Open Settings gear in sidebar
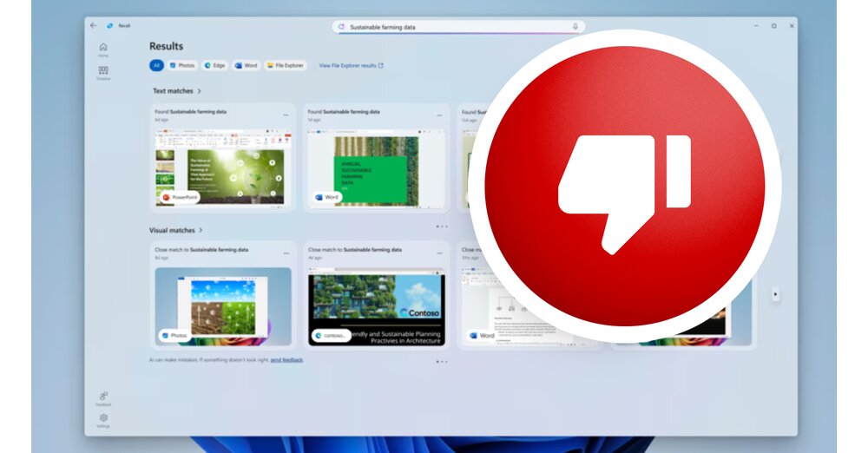Image resolution: width=868 pixels, height=453 pixels. (x=103, y=420)
